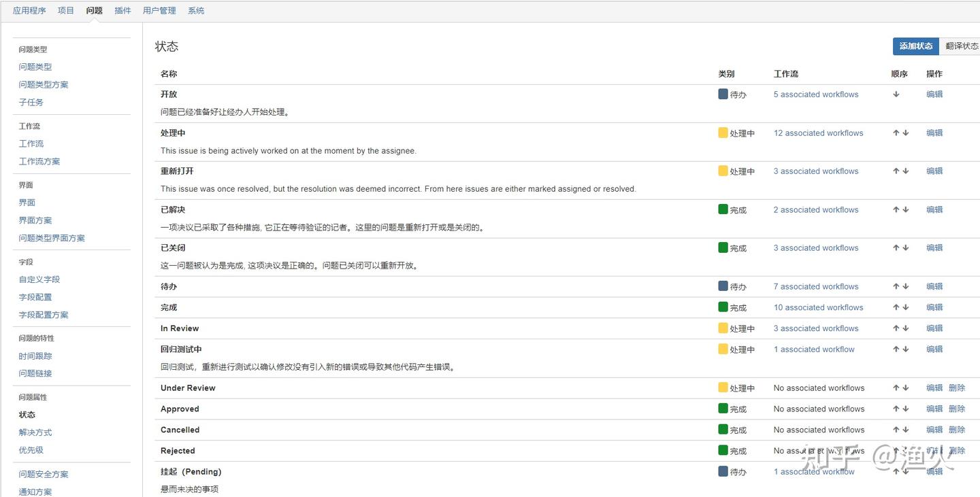Screen dimensions: 980x497
Task: Click up arrow for 处理中 status
Action: pyautogui.click(x=896, y=133)
